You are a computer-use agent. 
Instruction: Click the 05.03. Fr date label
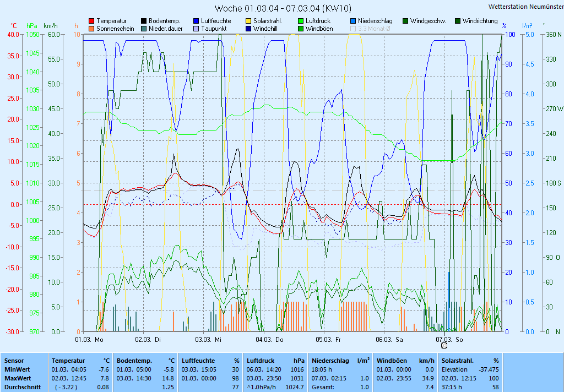(x=328, y=340)
